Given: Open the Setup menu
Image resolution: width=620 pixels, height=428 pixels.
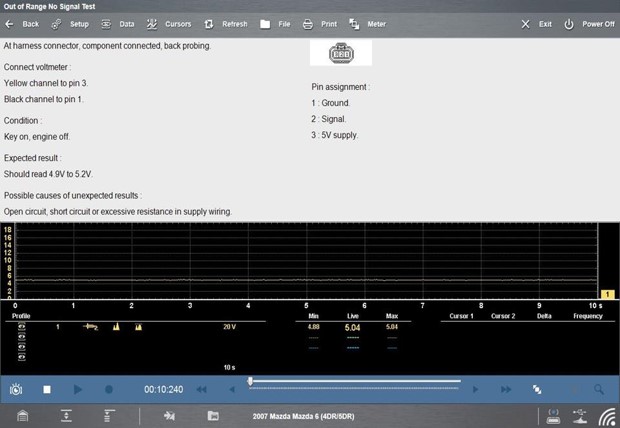Looking at the screenshot, I should coord(70,23).
